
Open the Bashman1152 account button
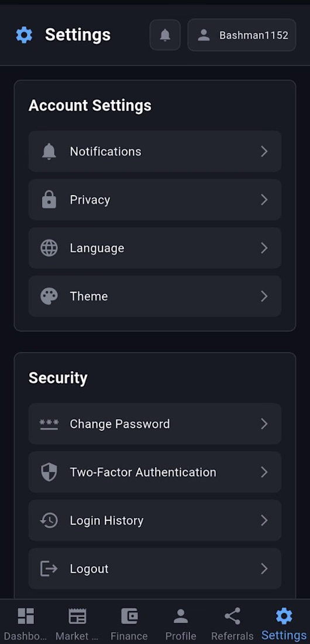(242, 35)
